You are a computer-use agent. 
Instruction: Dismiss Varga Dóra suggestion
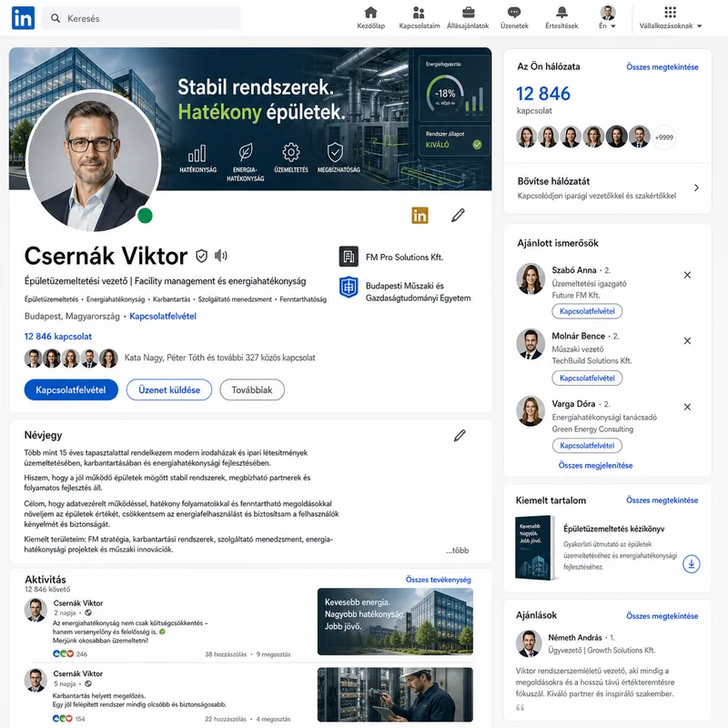pos(688,407)
